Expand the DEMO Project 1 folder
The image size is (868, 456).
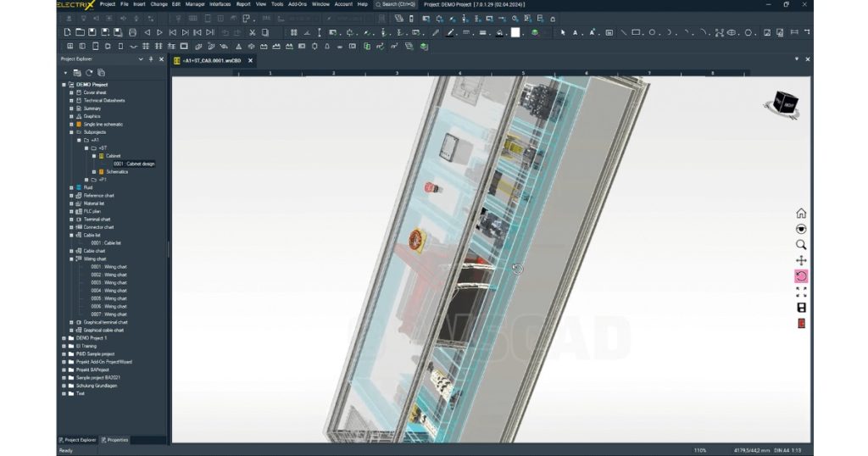tap(64, 338)
